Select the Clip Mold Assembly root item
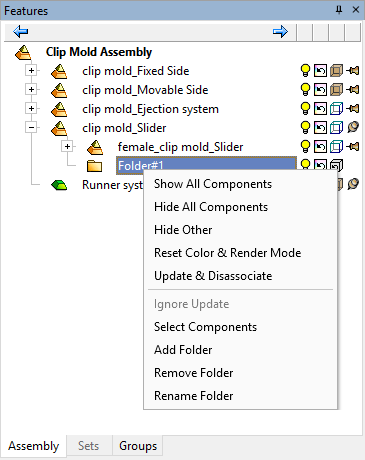This screenshot has height=460, width=365. point(99,52)
